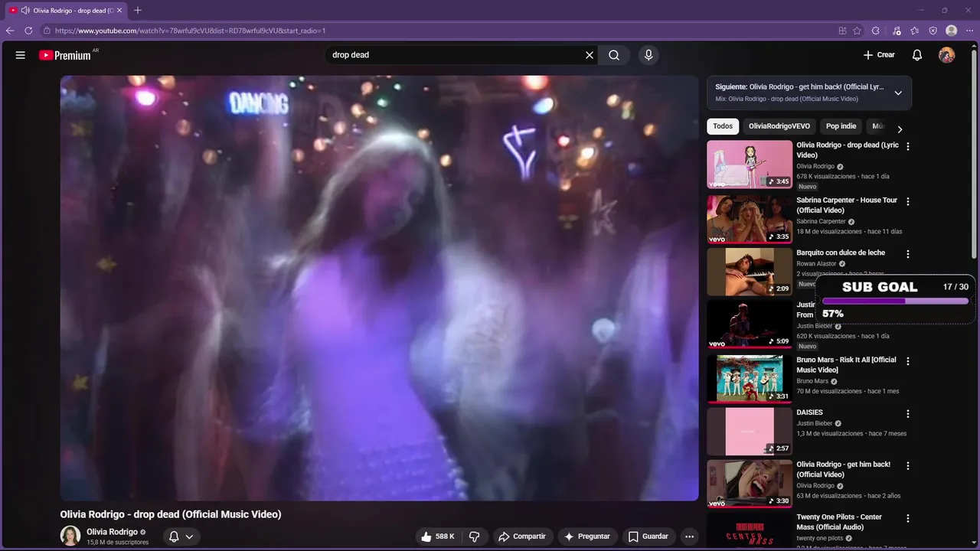This screenshot has height=551, width=980.
Task: Open options for House Tour video
Action: [908, 201]
